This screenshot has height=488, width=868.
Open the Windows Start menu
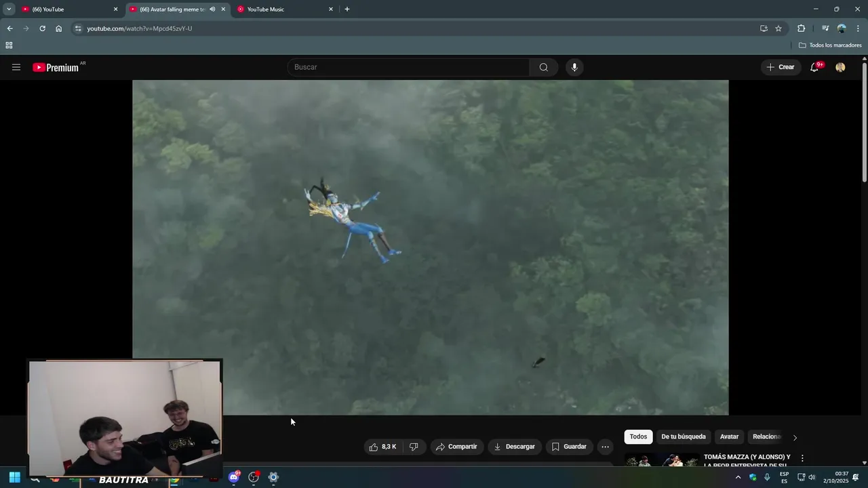(14, 477)
